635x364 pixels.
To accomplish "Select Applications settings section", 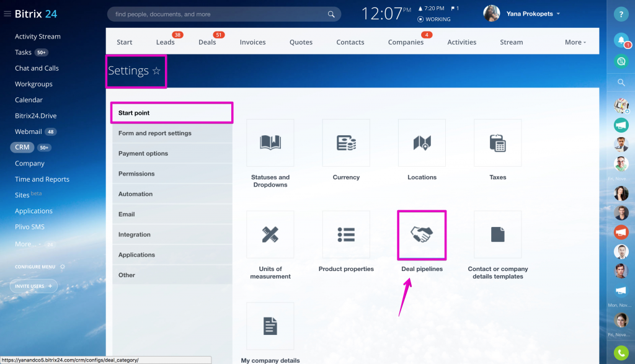I will pyautogui.click(x=172, y=254).
